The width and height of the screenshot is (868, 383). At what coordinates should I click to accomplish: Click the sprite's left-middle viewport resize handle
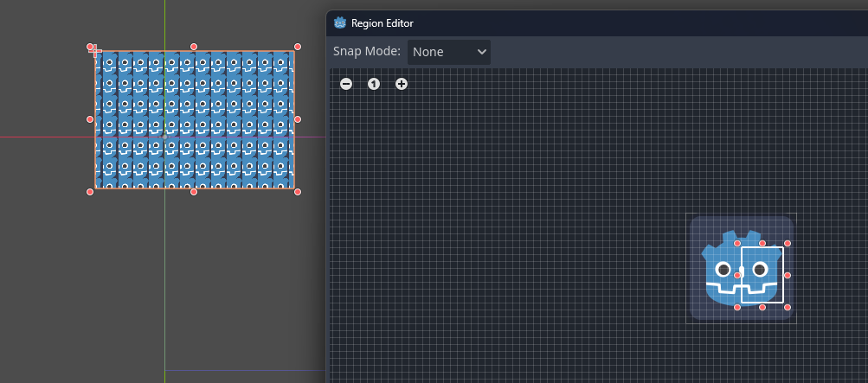90,119
